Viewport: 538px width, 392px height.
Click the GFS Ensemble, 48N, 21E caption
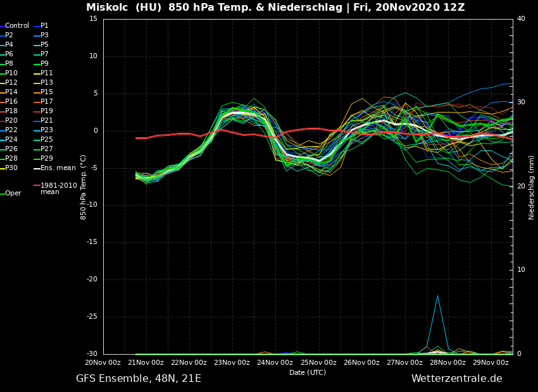(x=139, y=379)
